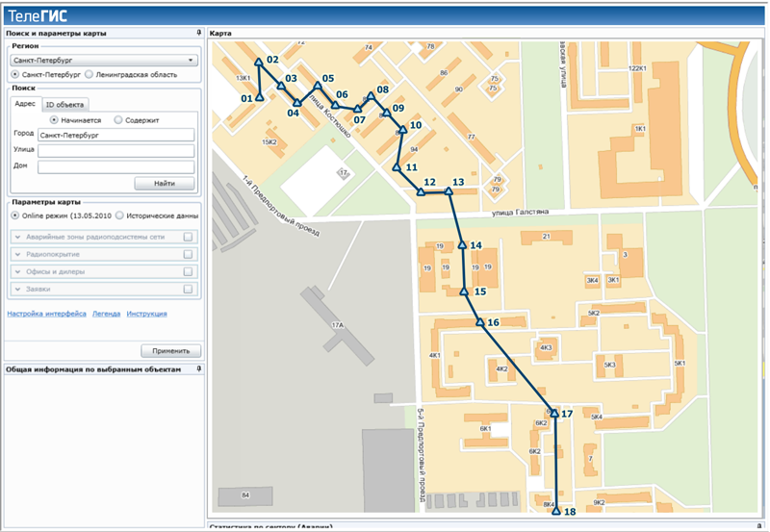Screen dimensions: 770x532
Task: Select route waypoint marker 10
Action: [x=402, y=129]
